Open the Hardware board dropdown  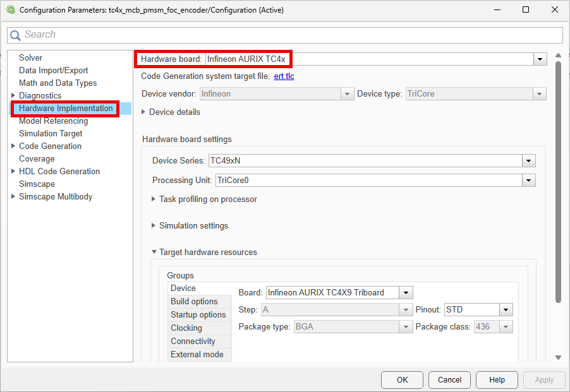tap(540, 59)
